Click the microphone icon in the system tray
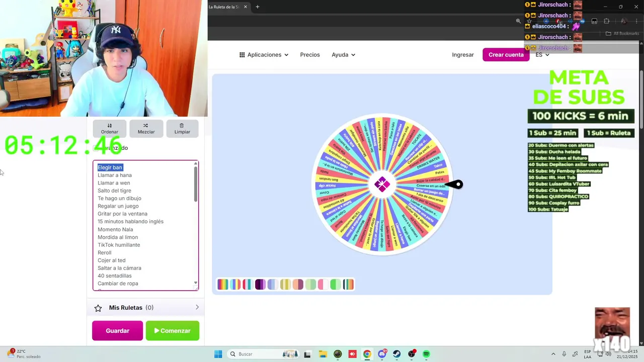The width and height of the screenshot is (644, 362). point(564,354)
